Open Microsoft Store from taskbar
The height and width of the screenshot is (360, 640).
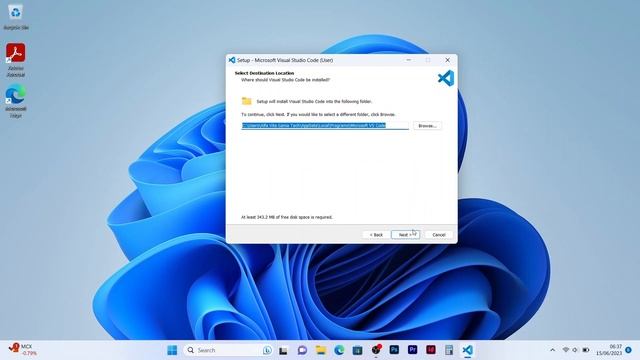358,350
